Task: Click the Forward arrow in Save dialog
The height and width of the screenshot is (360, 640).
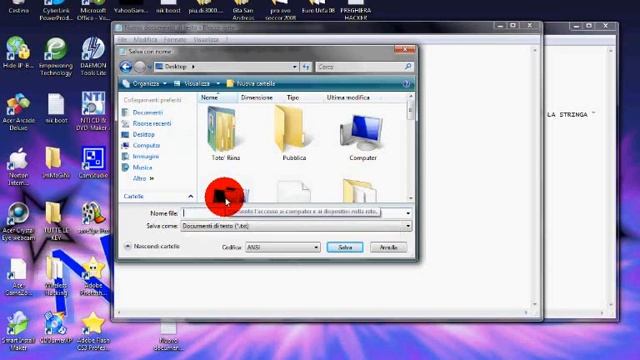Action: pyautogui.click(x=140, y=67)
